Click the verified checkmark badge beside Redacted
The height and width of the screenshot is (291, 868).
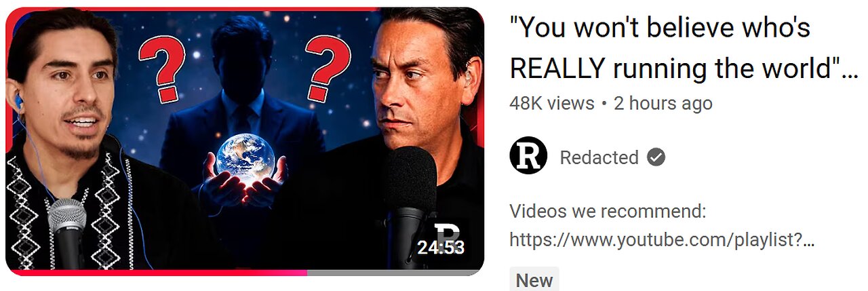click(x=655, y=157)
